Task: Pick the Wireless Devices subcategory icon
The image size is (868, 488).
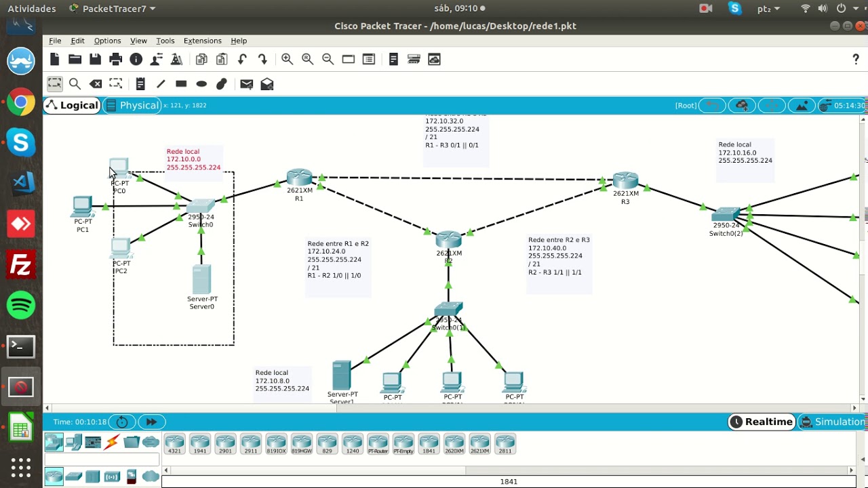Action: click(112, 476)
